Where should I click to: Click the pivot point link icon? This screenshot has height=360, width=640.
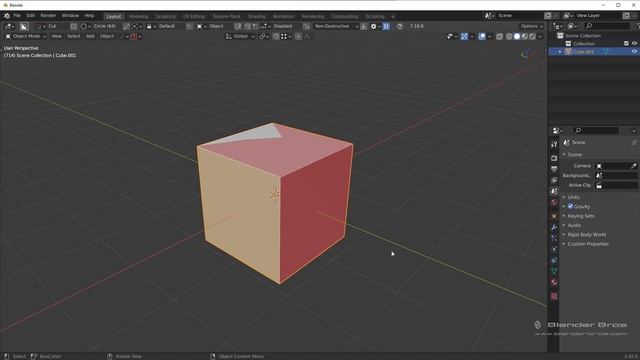[263, 36]
